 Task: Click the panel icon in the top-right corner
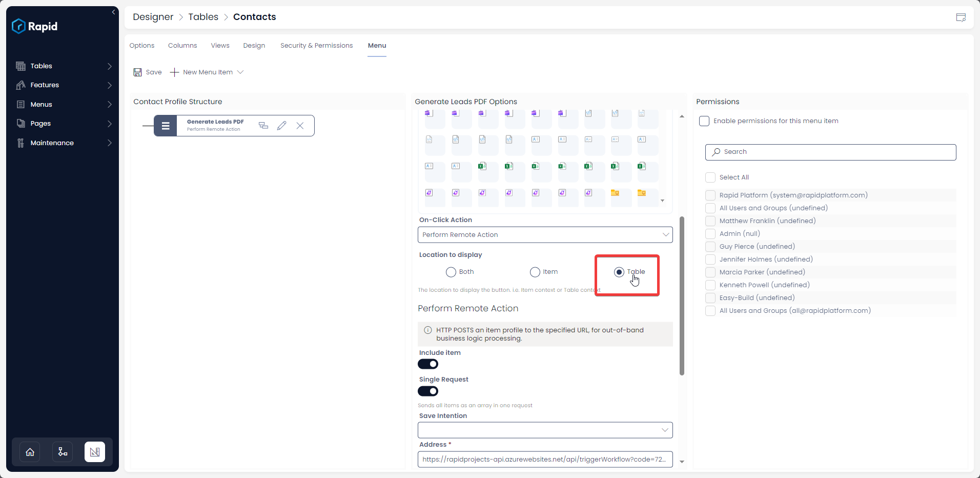(961, 17)
